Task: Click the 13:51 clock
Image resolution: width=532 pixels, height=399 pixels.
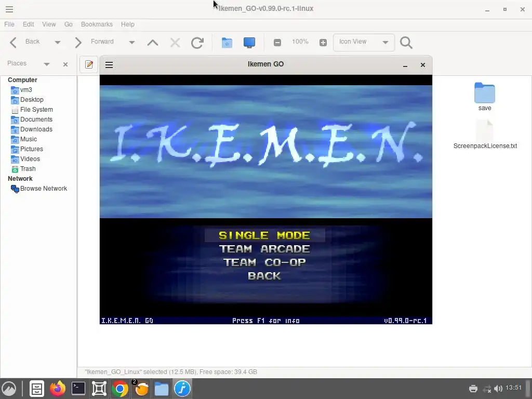Action: [513, 388]
